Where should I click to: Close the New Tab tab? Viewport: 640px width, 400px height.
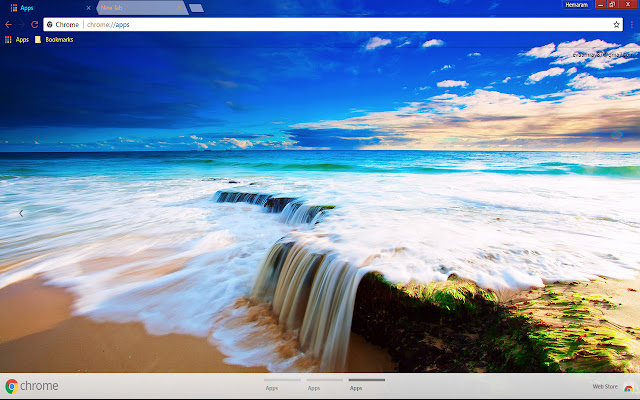pos(179,8)
